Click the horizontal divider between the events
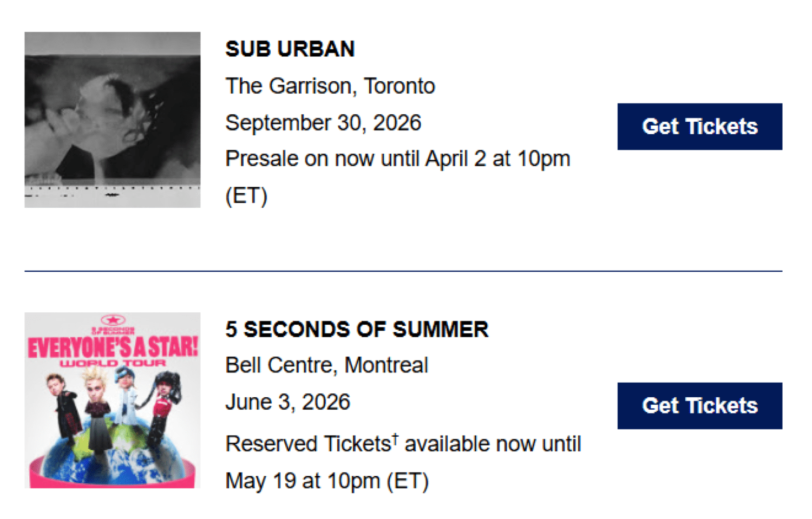The image size is (812, 519). click(403, 271)
